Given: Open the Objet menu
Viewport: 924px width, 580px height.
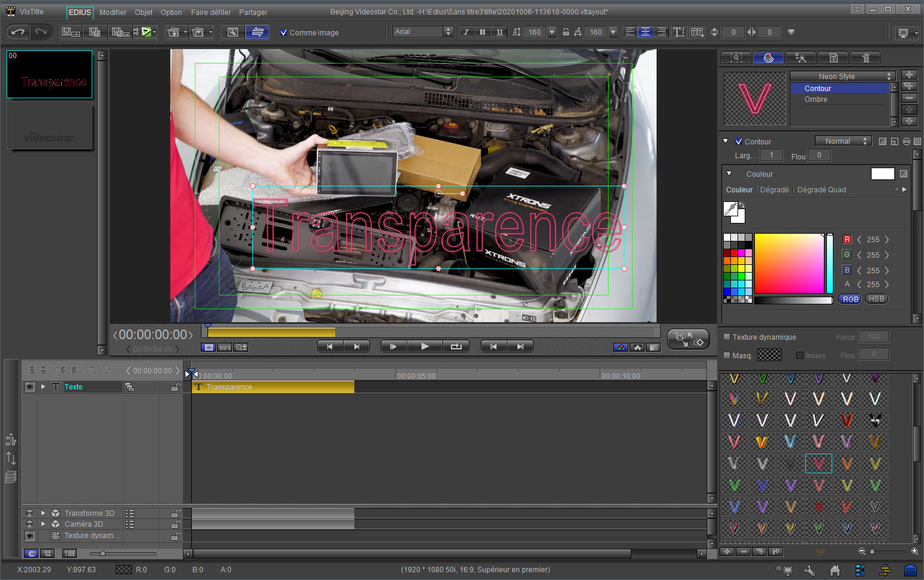Looking at the screenshot, I should [x=143, y=13].
